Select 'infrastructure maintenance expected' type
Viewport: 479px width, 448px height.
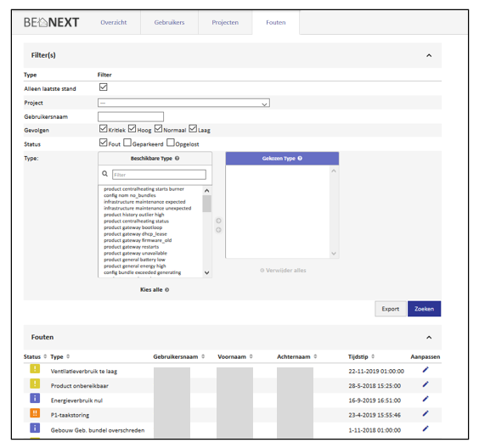click(144, 202)
